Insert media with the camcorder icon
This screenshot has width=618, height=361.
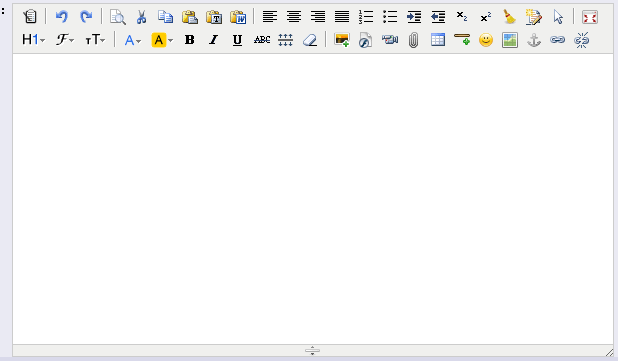click(390, 40)
